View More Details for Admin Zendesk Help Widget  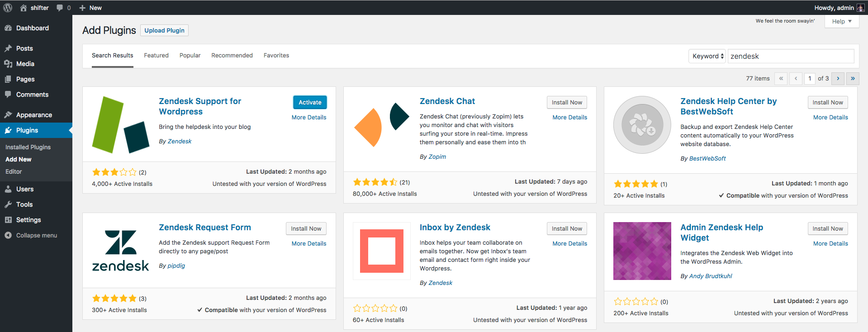point(830,243)
